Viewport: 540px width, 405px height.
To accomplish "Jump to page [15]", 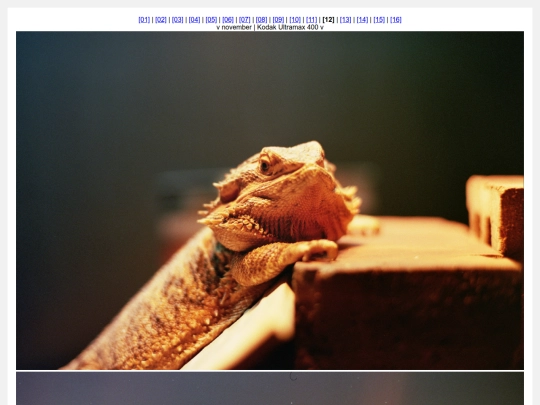I will pos(379,20).
